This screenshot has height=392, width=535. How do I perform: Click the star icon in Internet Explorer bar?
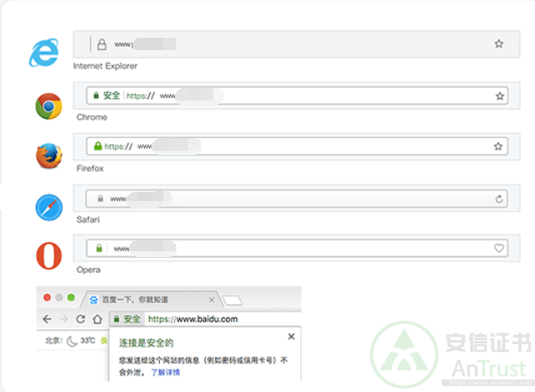pyautogui.click(x=499, y=44)
